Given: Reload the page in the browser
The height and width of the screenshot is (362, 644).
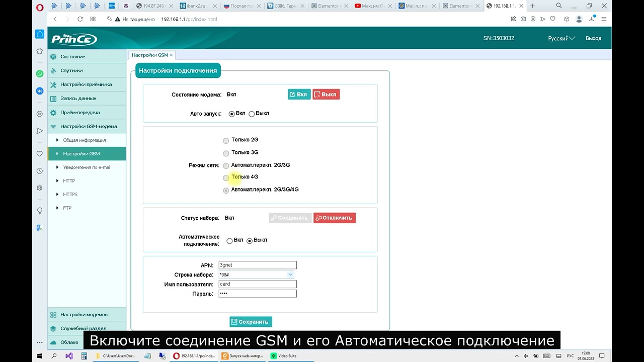Looking at the screenshot, I should point(80,19).
